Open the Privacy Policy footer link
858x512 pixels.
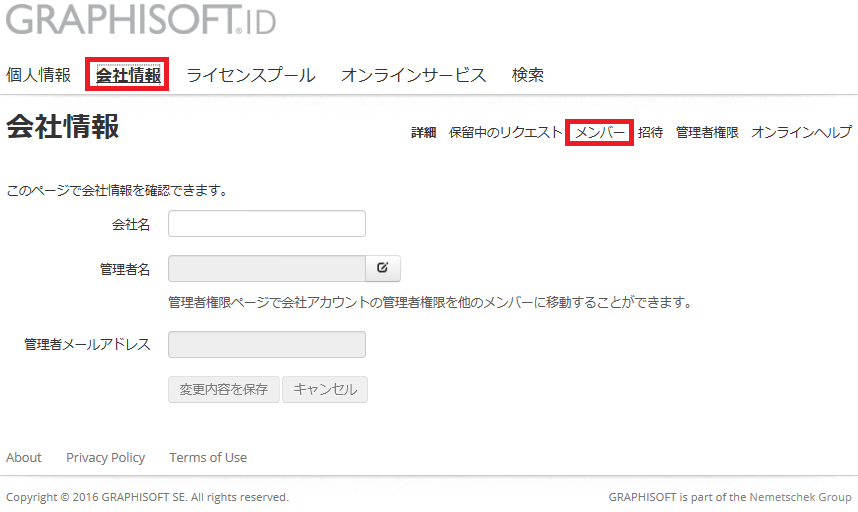105,457
